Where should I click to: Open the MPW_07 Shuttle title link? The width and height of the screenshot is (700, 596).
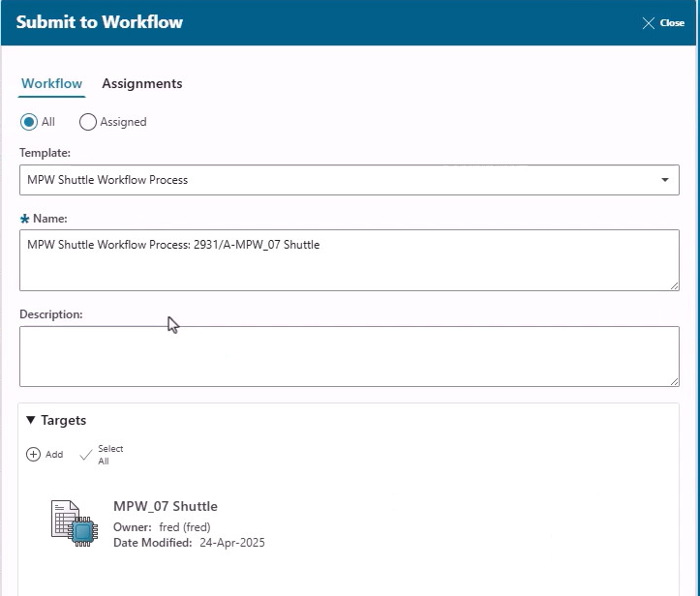click(x=166, y=506)
